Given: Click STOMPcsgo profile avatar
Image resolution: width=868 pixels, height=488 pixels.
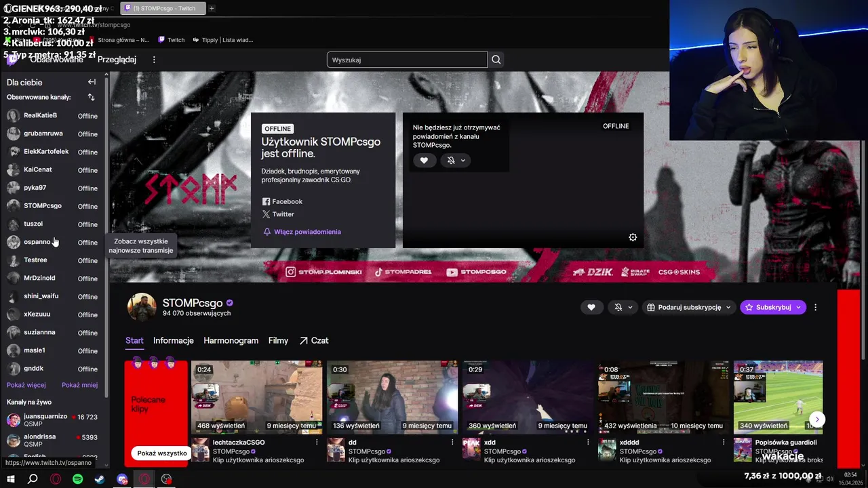Looking at the screenshot, I should [x=142, y=307].
